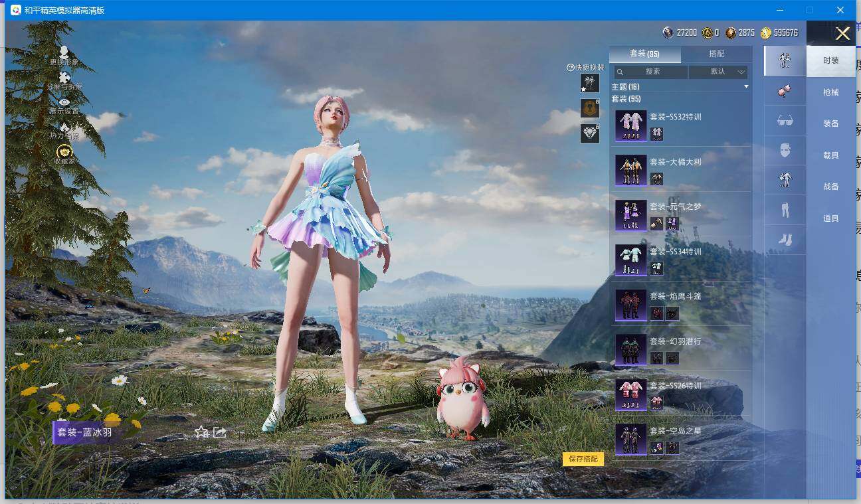Image resolution: width=861 pixels, height=504 pixels.
Task: Choose the shoes category icon
Action: (785, 240)
